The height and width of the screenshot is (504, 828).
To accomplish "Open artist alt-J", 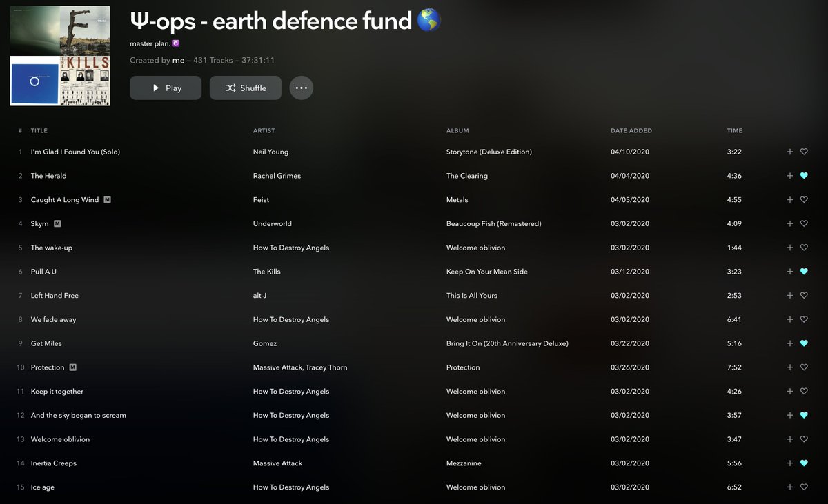I will 261,296.
